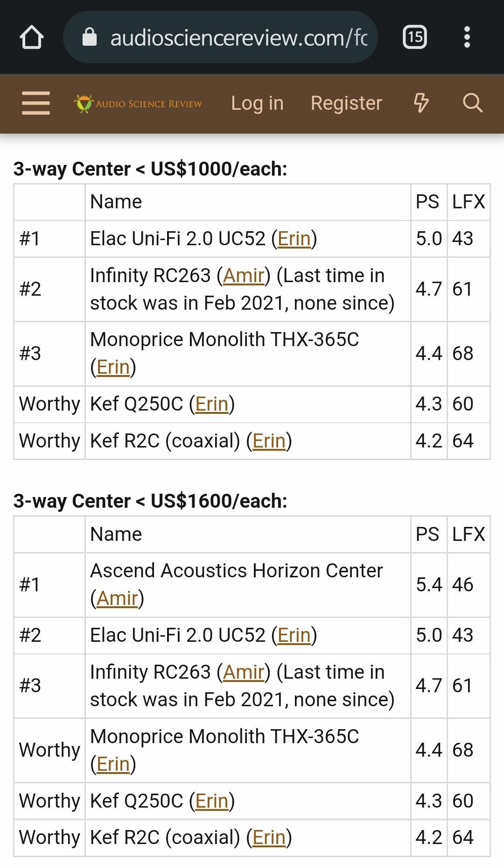The width and height of the screenshot is (504, 866).
Task: Open Erin's Elac UC52 review under US$1000
Action: click(x=294, y=239)
